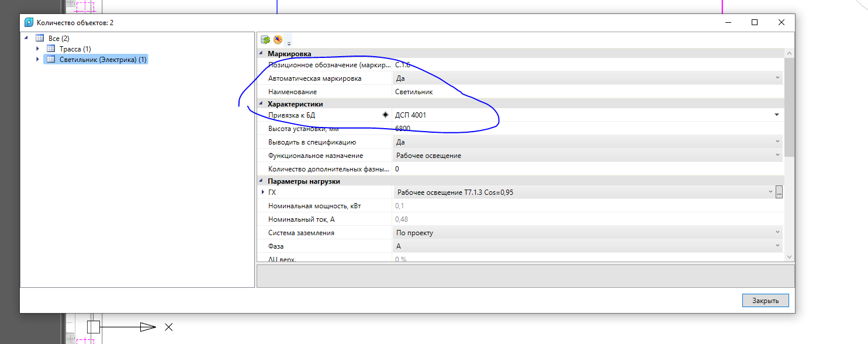Click the Автоматическая маркировка label
Screen dimensions: 868x344
point(314,78)
